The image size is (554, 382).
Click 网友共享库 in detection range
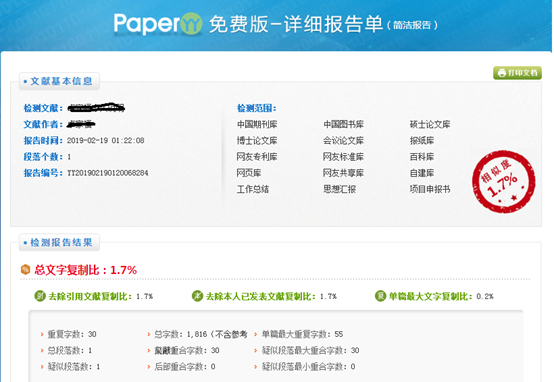(x=343, y=173)
